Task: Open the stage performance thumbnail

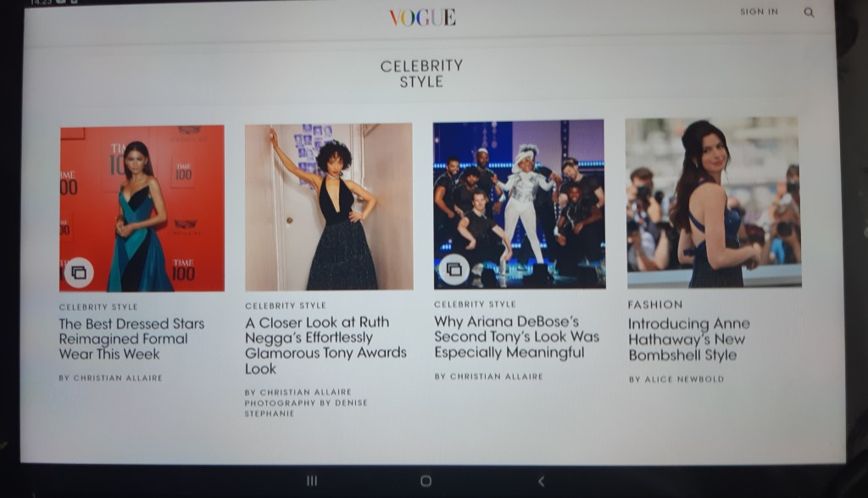Action: click(x=519, y=204)
